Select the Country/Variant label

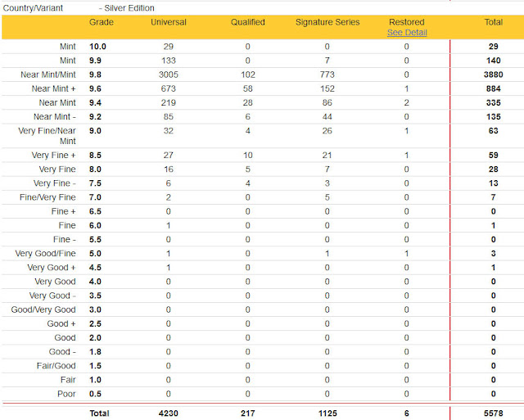tap(33, 8)
